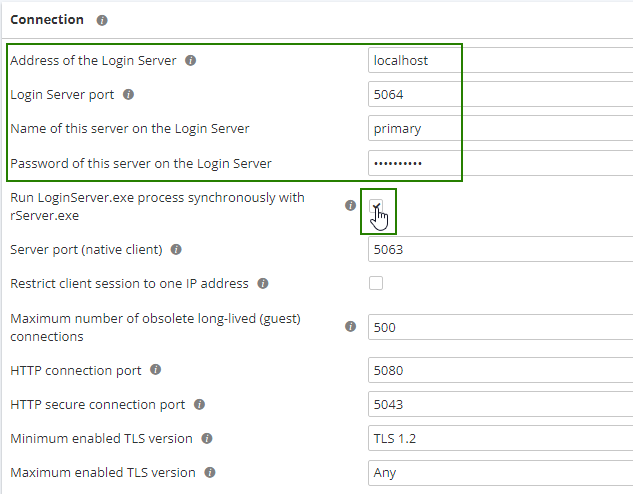Click the info icon beside Connection heading

tap(102, 20)
